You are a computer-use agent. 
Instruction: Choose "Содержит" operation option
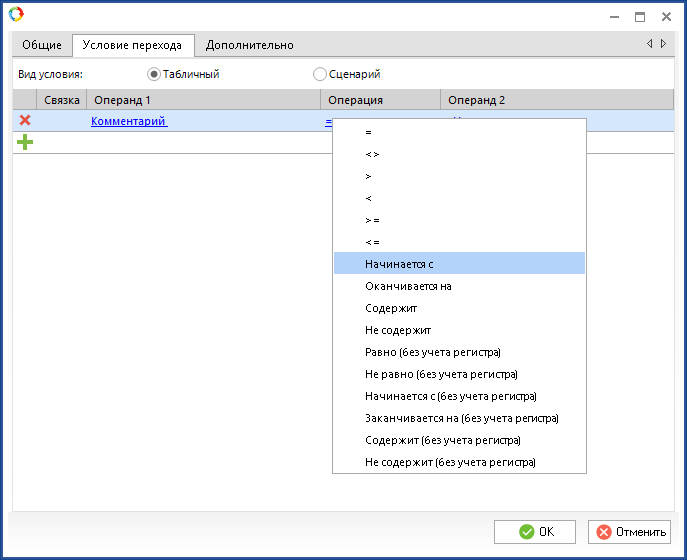tap(392, 308)
